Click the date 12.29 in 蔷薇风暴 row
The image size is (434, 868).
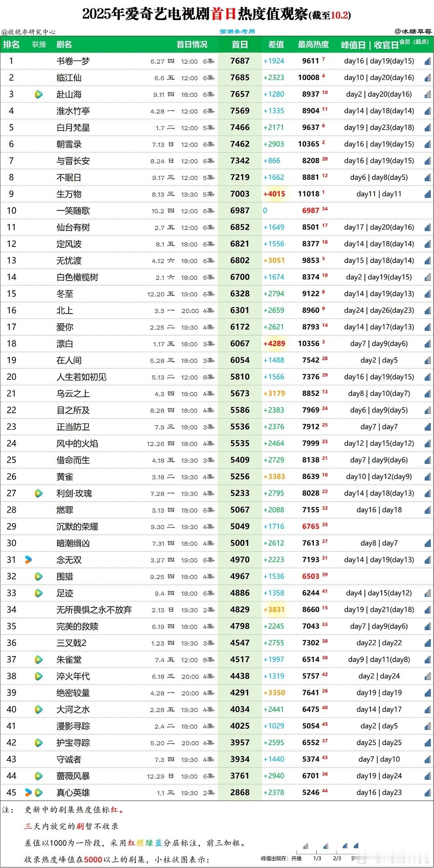pos(156,776)
